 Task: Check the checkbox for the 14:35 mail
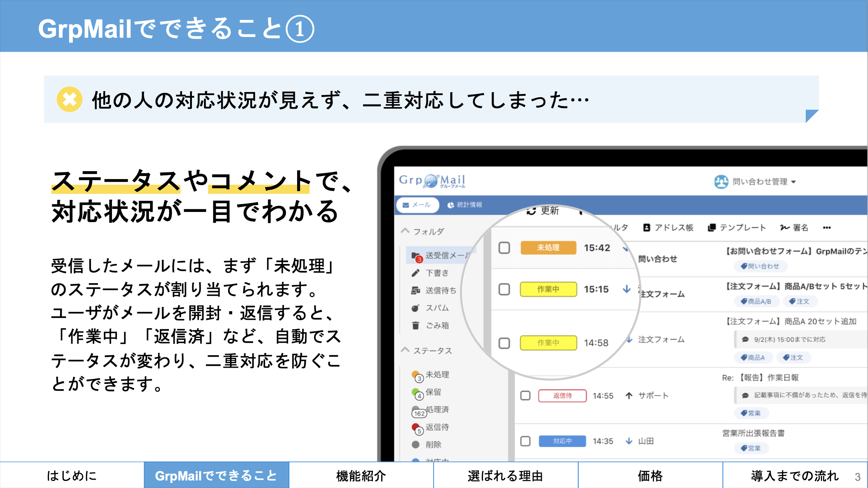[x=525, y=441]
